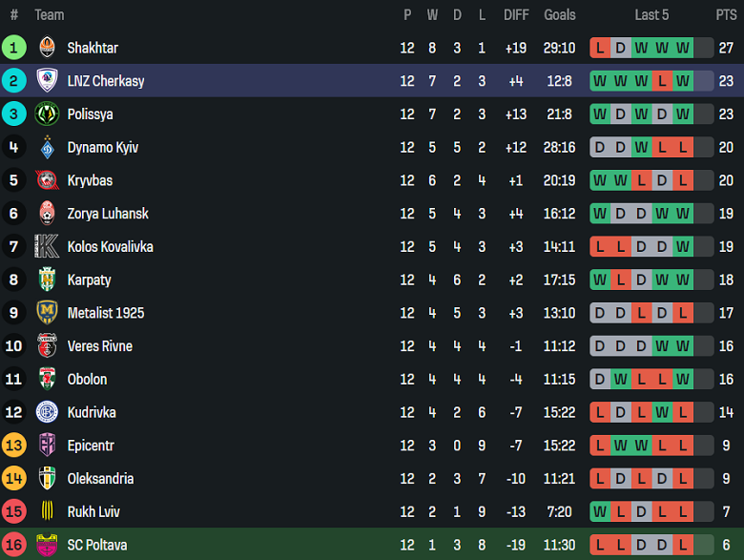Click the Epicentr club crest

click(x=47, y=446)
